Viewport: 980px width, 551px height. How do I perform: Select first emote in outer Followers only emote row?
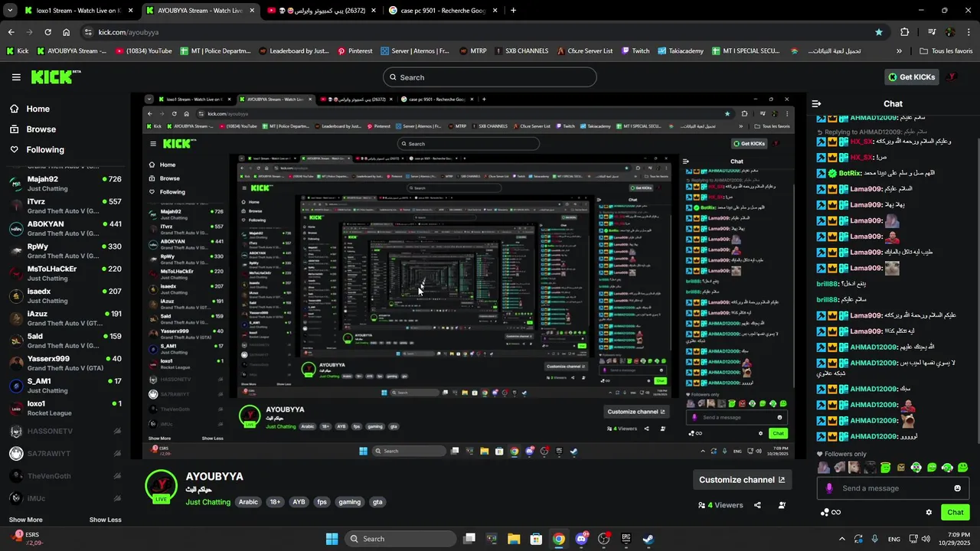[x=824, y=468]
